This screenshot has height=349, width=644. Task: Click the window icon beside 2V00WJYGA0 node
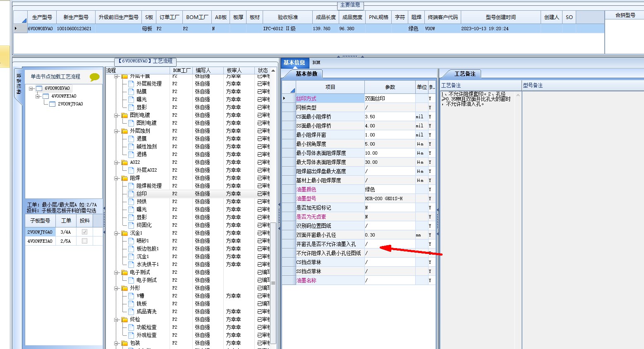[53, 104]
